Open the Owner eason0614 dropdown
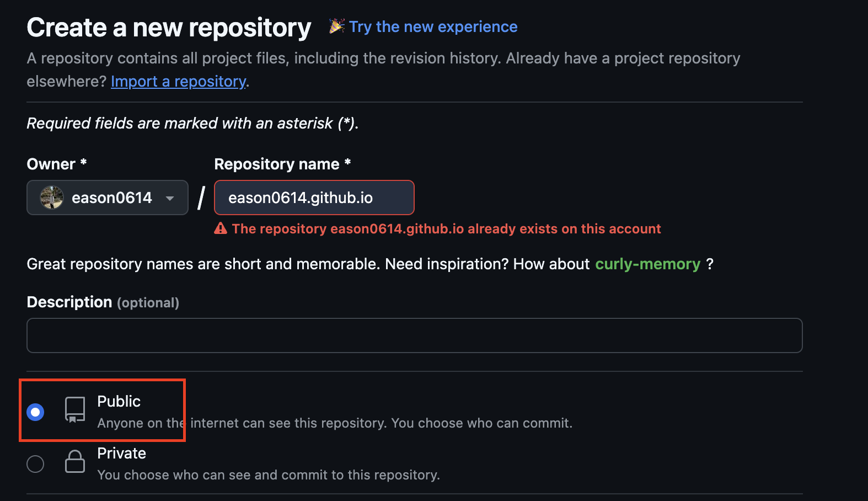 click(x=108, y=198)
